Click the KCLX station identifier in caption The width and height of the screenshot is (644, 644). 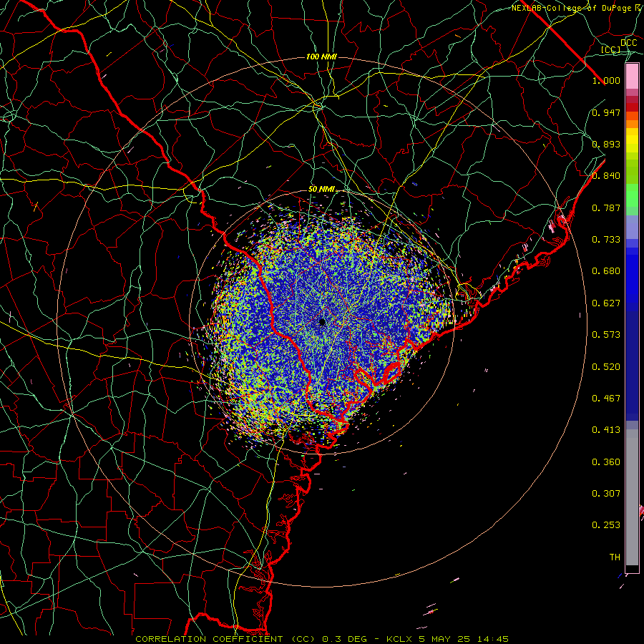tap(399, 639)
